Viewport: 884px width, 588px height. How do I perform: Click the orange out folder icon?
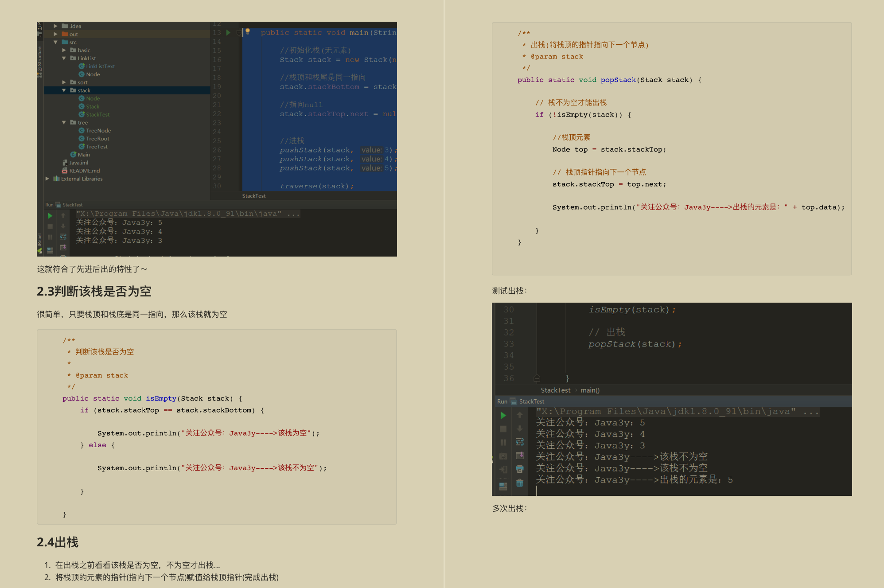click(x=65, y=34)
